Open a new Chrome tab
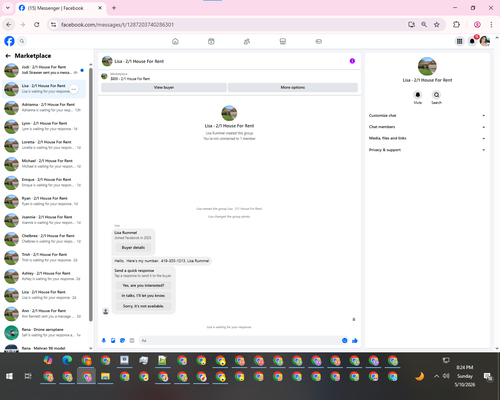Screen dimensions: 500x400 (114, 8)
